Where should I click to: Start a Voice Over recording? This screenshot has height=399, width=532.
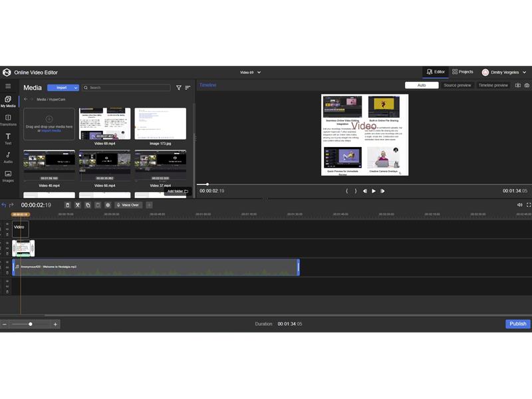[x=128, y=205]
